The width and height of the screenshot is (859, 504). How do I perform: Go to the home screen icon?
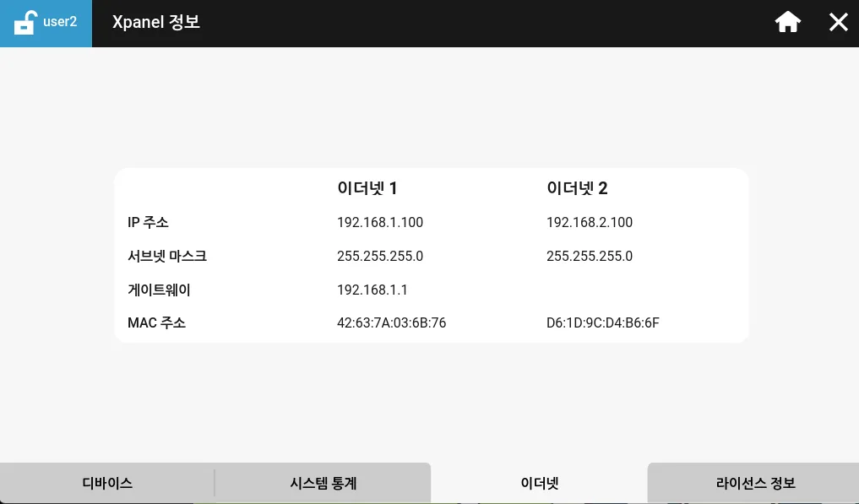(x=787, y=23)
